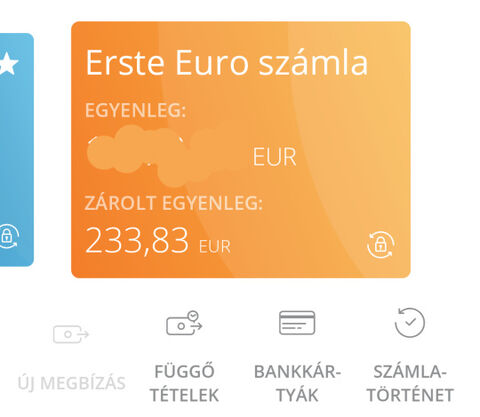Viewport: 480px width, 417px height.
Task: Open the Bankkártyák card icon
Action: click(297, 323)
